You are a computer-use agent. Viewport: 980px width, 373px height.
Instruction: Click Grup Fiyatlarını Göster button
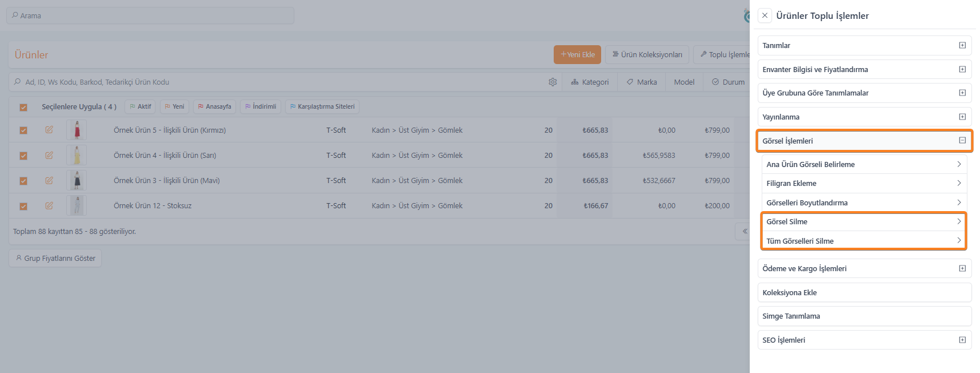tap(55, 258)
